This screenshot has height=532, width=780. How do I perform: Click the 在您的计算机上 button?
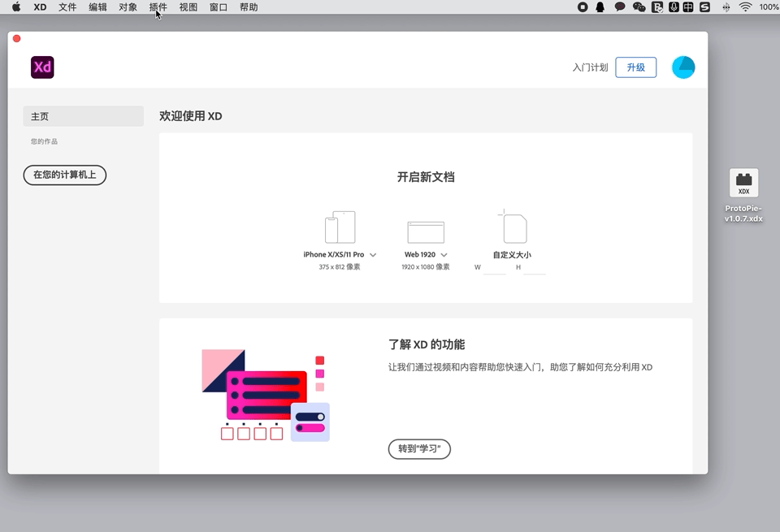[x=65, y=175]
